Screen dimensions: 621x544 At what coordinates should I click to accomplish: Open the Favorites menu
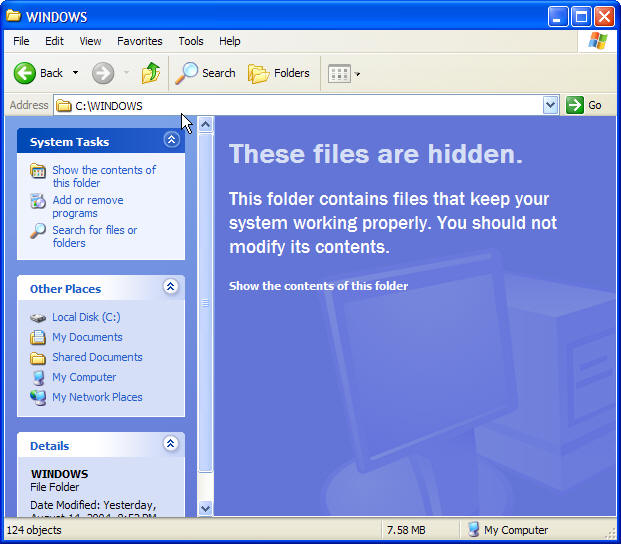[x=139, y=41]
